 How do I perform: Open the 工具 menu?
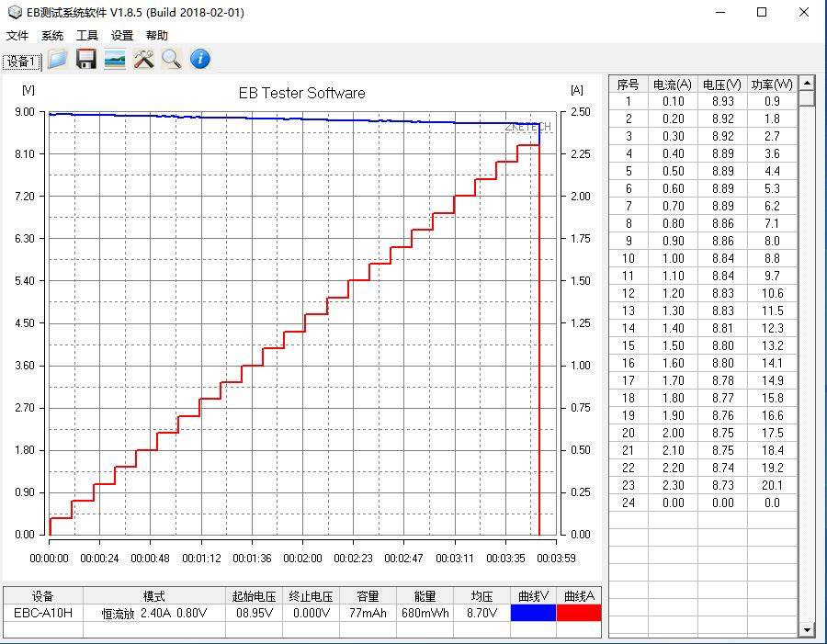pos(87,36)
